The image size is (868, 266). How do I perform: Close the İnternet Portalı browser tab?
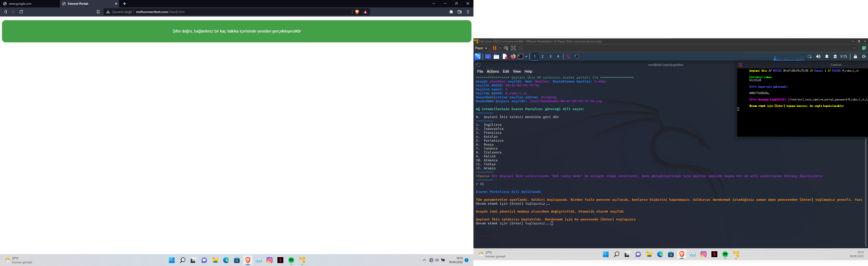tap(116, 4)
